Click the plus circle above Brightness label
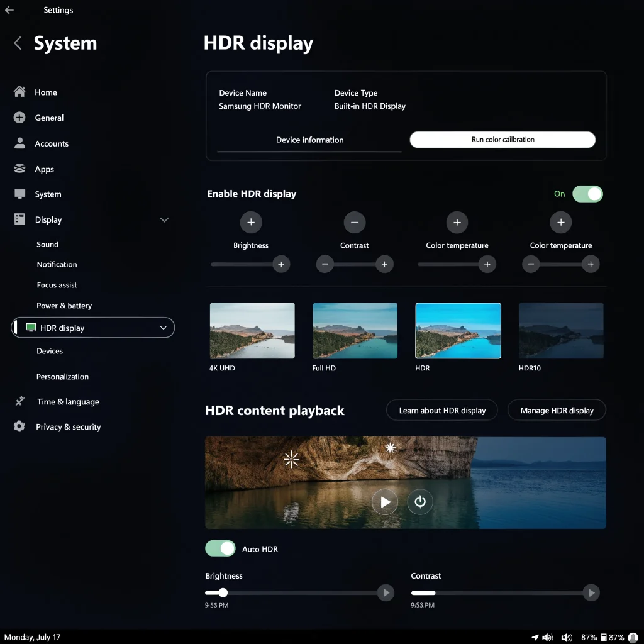The width and height of the screenshot is (644, 644). click(251, 222)
